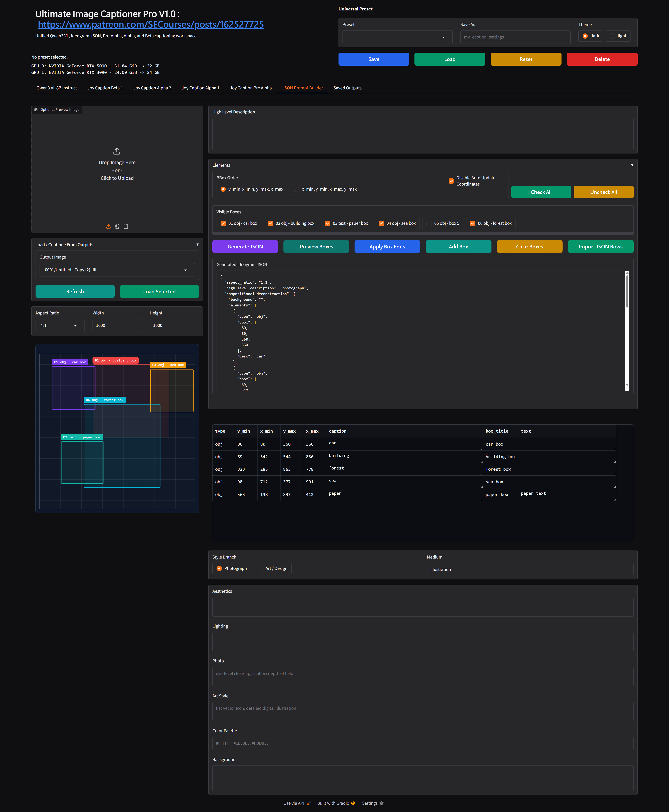Click the gear icon next to Settings
The height and width of the screenshot is (812, 669).
[x=382, y=803]
